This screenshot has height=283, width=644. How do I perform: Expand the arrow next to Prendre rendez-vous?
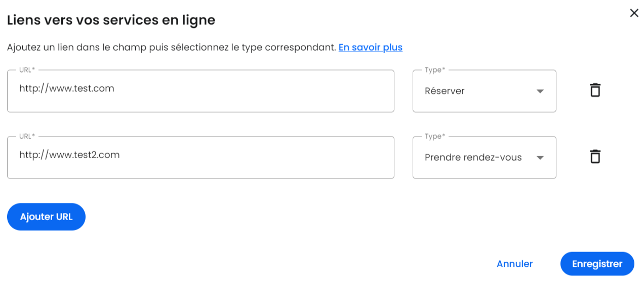[540, 158]
